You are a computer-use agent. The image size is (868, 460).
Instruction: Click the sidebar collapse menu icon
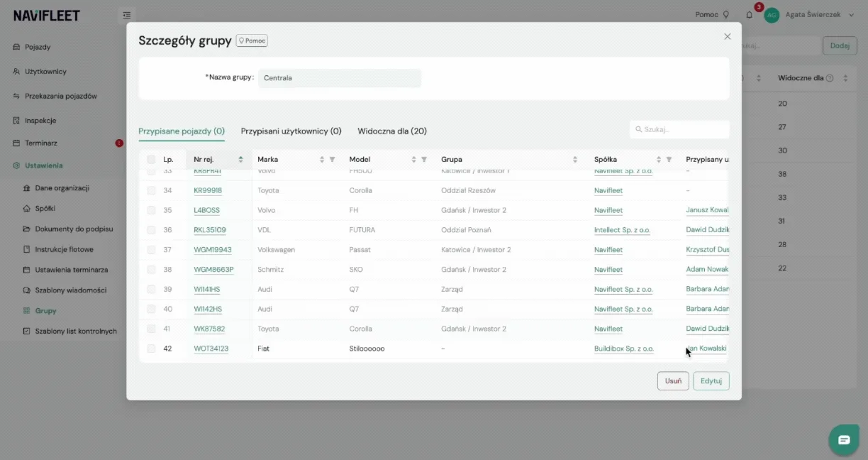(126, 14)
